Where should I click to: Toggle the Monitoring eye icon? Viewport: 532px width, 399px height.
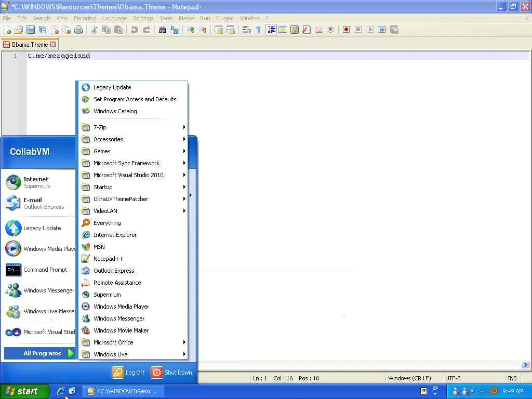tap(330, 30)
